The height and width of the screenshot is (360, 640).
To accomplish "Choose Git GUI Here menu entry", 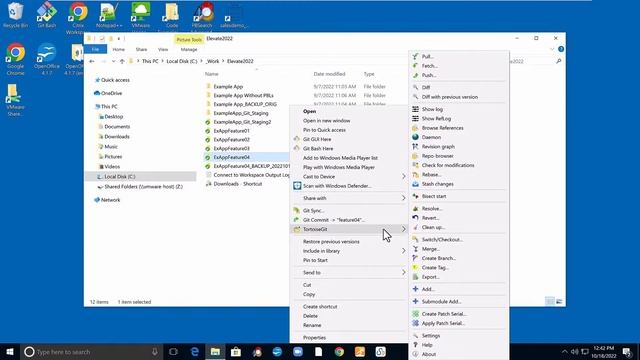I will click(x=317, y=139).
